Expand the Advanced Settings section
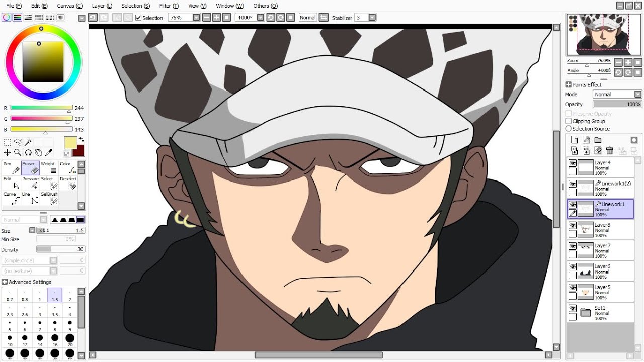644x362 pixels. (5, 282)
